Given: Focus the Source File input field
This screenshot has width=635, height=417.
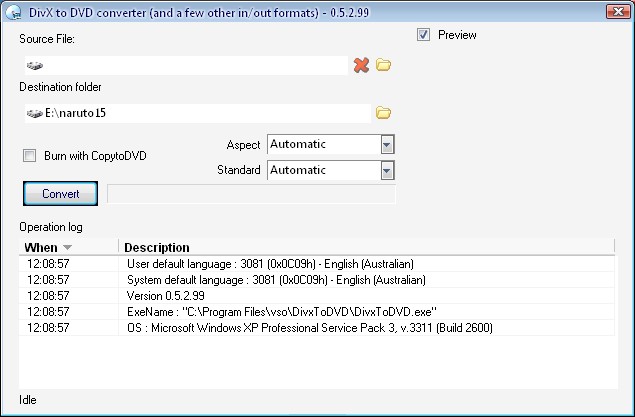Looking at the screenshot, I should point(186,65).
